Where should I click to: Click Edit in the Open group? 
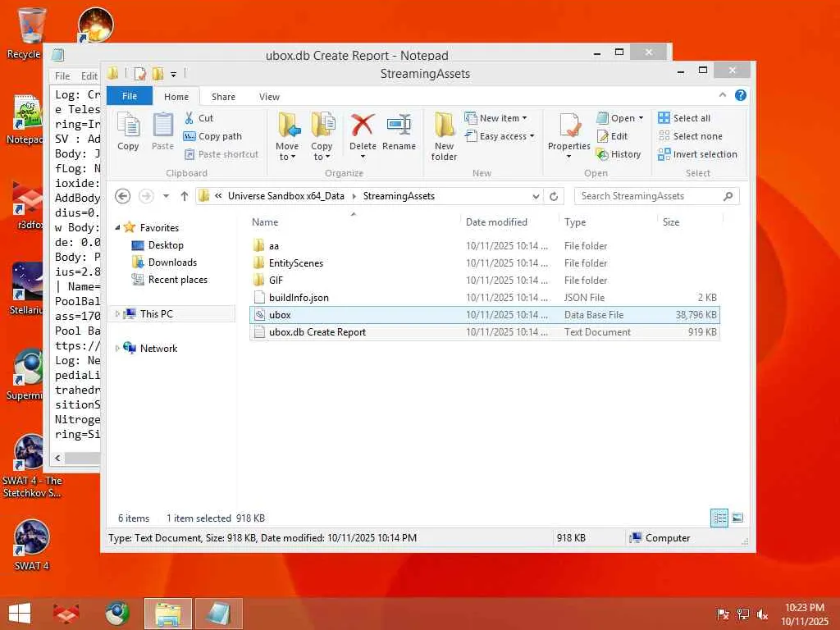[612, 136]
